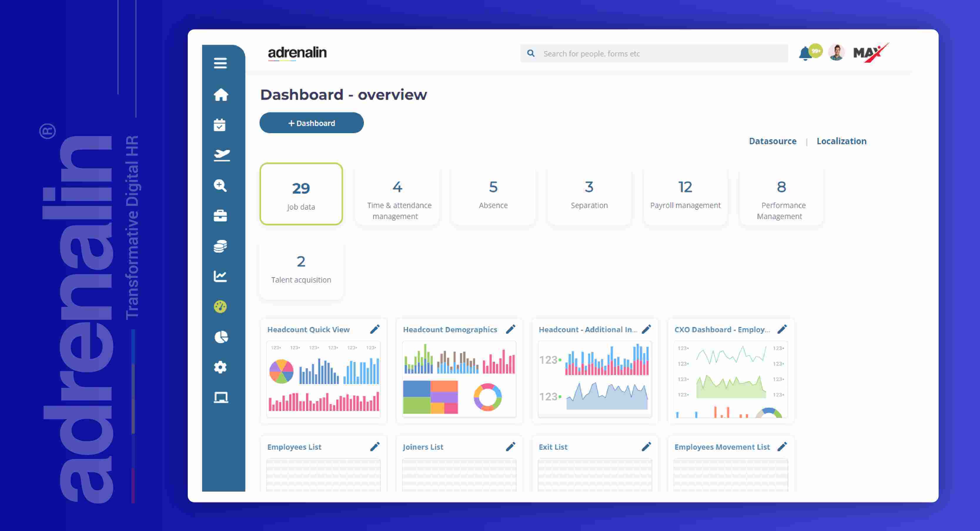This screenshot has height=531, width=980.
Task: Open the airplane travel icon
Action: coord(222,155)
